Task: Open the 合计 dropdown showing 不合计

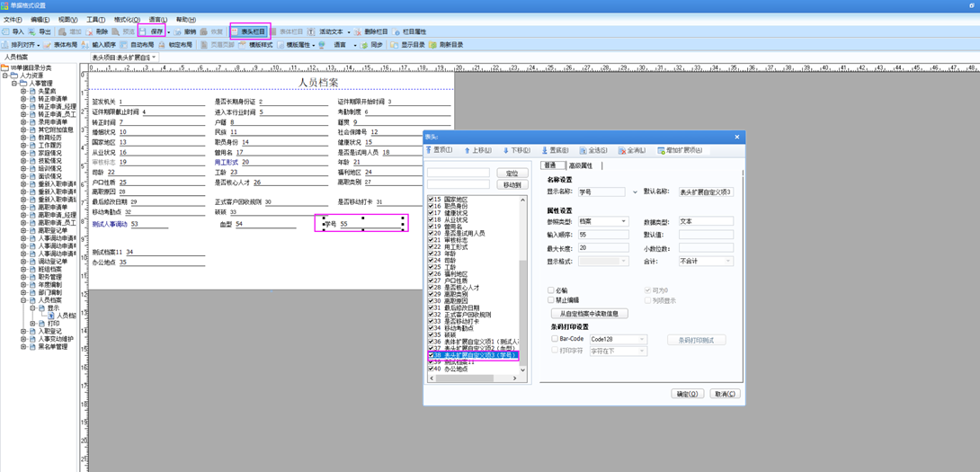Action: (x=729, y=261)
